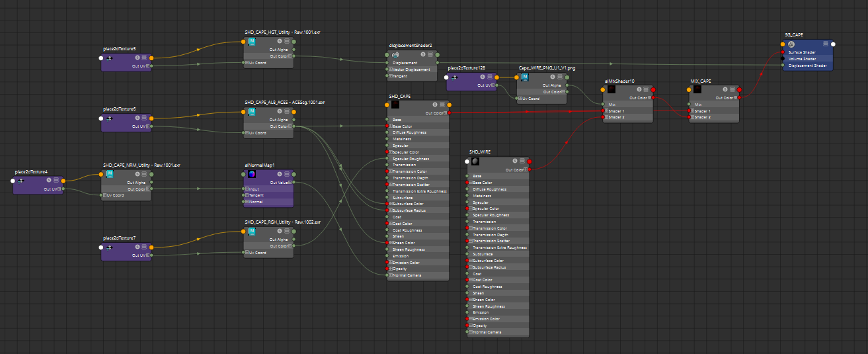Click the SHD_WIRE sphere material swatch

pos(476,161)
